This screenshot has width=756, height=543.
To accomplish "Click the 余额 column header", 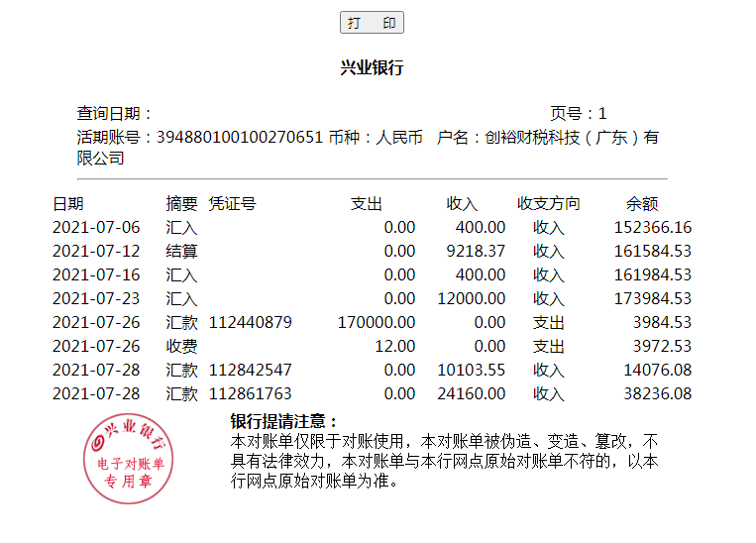I will point(642,204).
